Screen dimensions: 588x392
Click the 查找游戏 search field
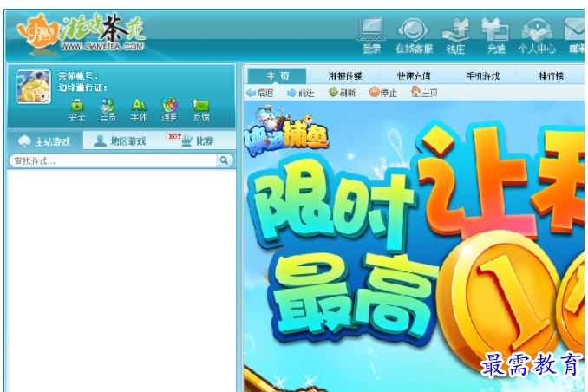[113, 160]
